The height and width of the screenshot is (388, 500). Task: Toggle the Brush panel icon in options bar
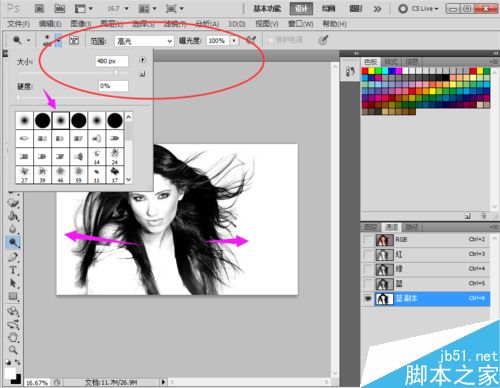[x=74, y=41]
